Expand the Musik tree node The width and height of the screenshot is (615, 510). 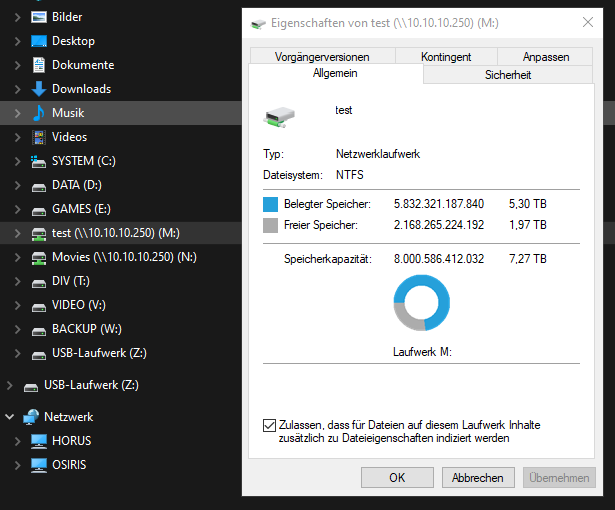(17, 113)
